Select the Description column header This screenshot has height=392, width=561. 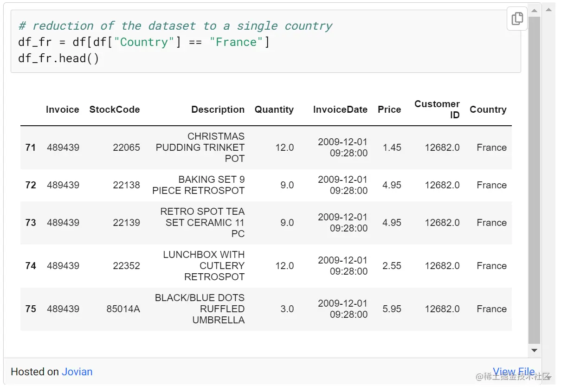pos(218,109)
